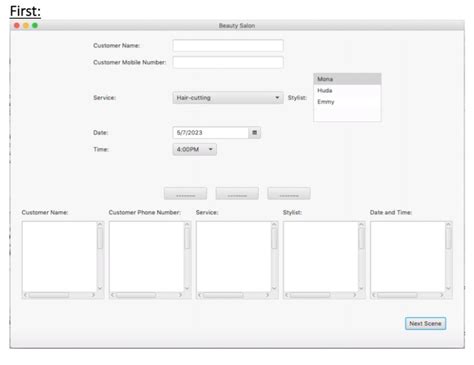Screen dimensions: 474x365
Task: Close the Beauty Salon window with red button
Action: [x=17, y=26]
